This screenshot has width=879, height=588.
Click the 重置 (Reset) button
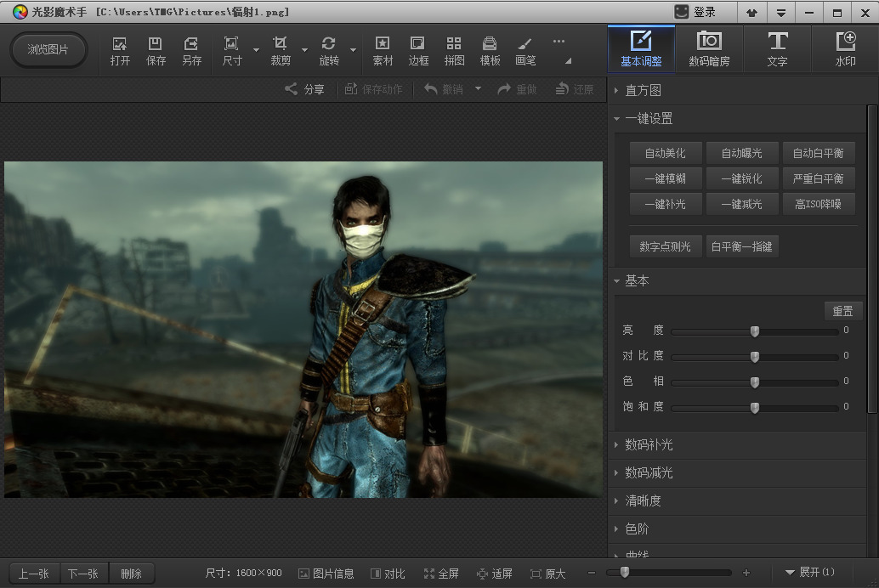[x=842, y=311]
